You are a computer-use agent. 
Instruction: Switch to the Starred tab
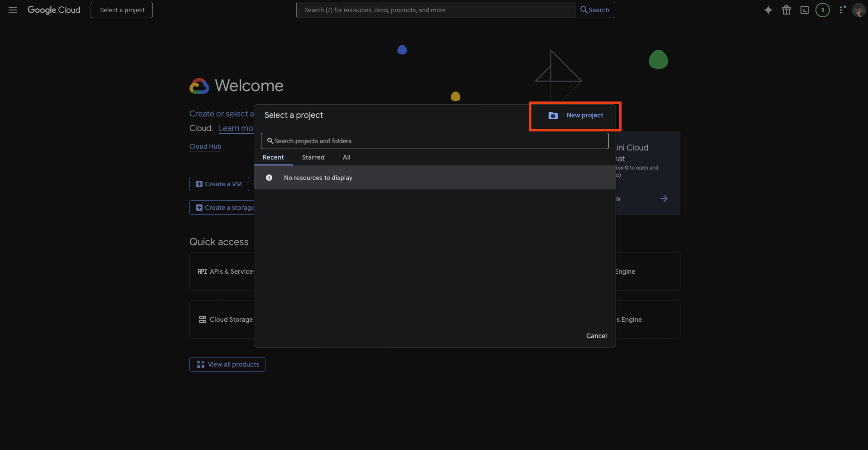[313, 157]
